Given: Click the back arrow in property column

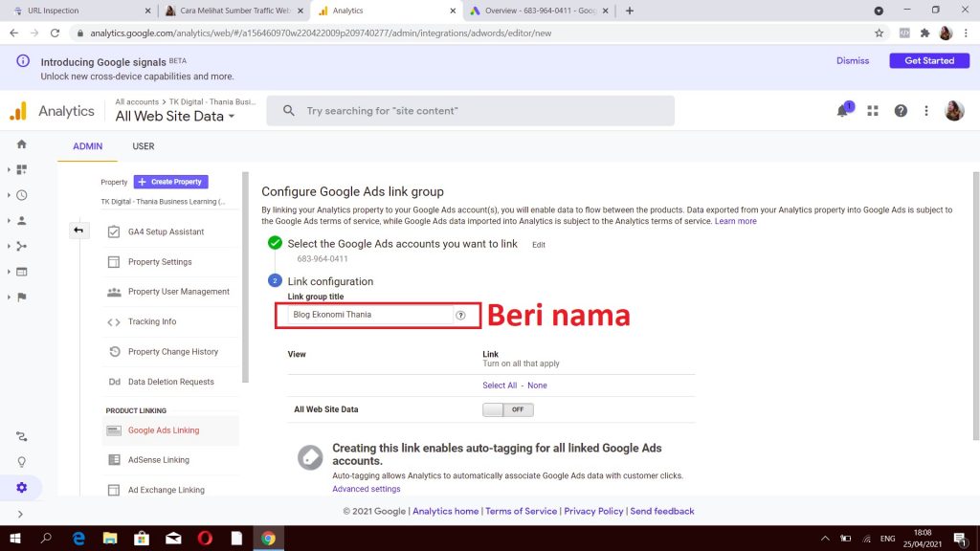Looking at the screenshot, I should [78, 230].
